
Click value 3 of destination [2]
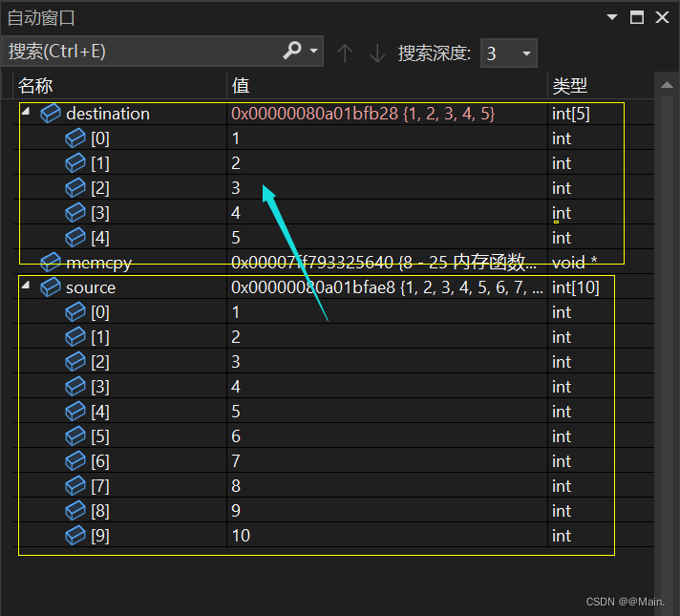[236, 188]
